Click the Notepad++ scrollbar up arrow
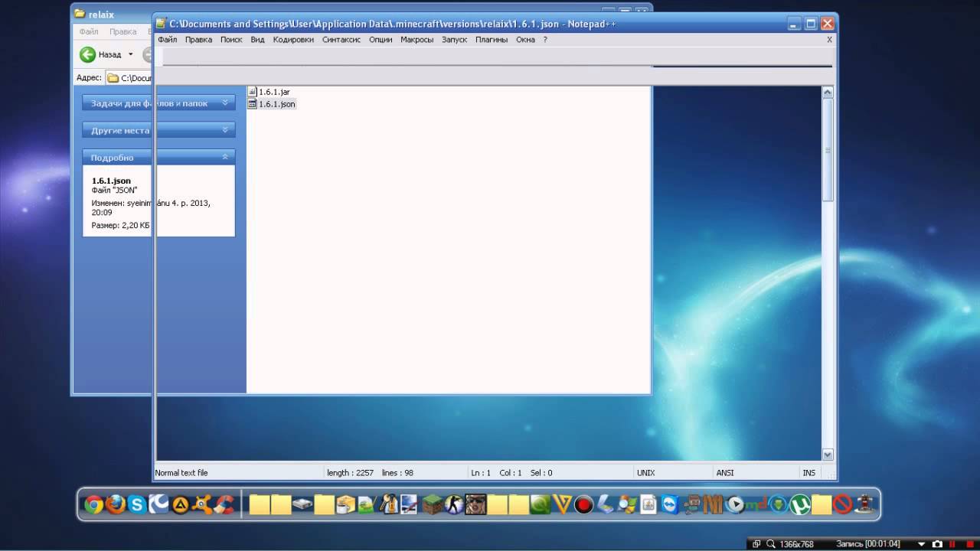The image size is (980, 551). [x=828, y=93]
